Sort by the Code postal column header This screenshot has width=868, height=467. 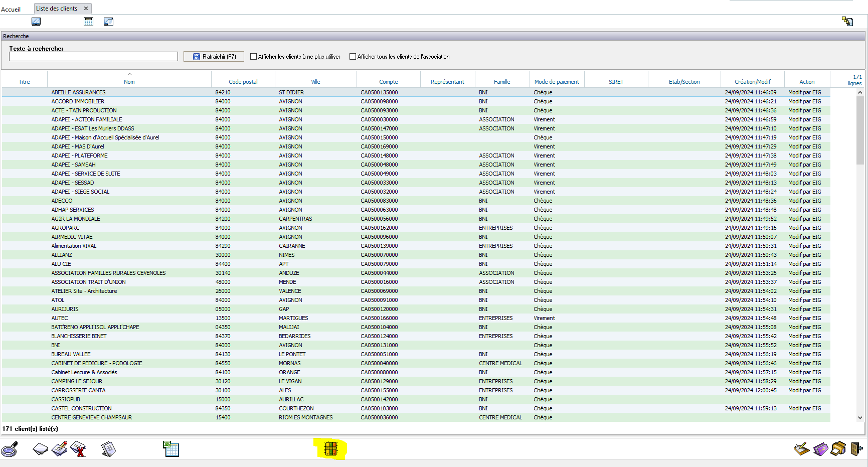243,82
